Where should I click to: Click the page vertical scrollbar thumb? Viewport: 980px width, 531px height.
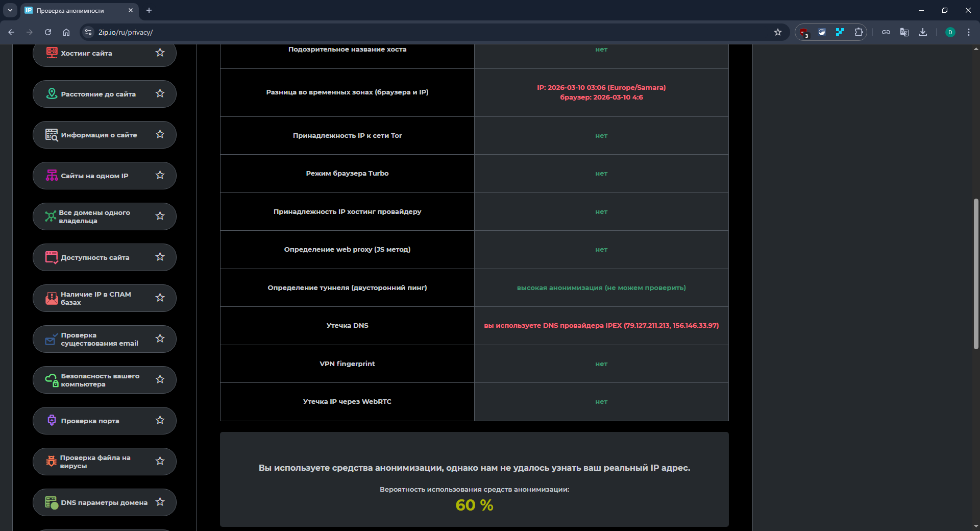coord(976,274)
